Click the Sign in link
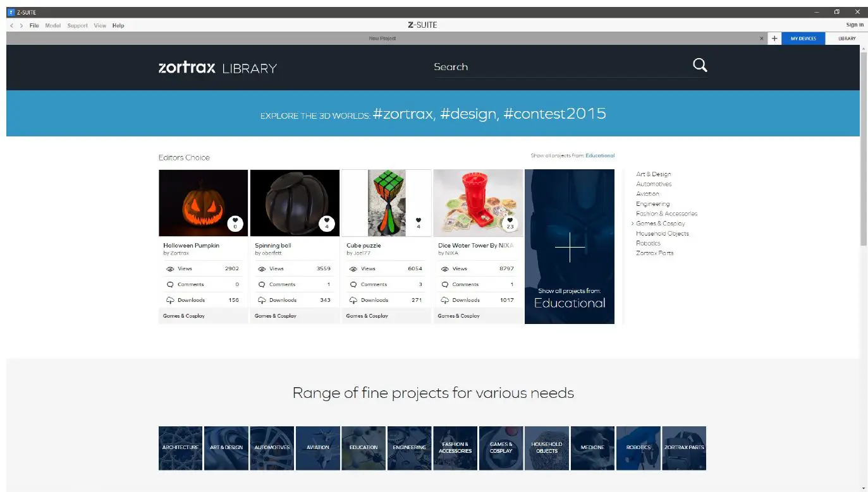The width and height of the screenshot is (868, 492). coord(854,25)
